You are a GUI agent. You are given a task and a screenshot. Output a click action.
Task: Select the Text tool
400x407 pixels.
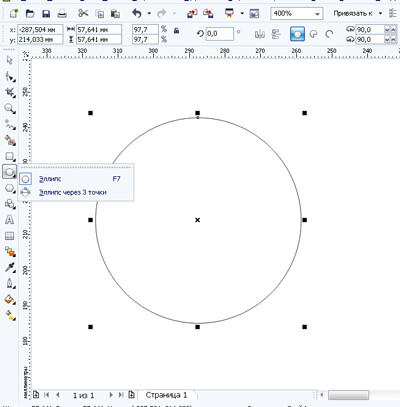click(10, 220)
